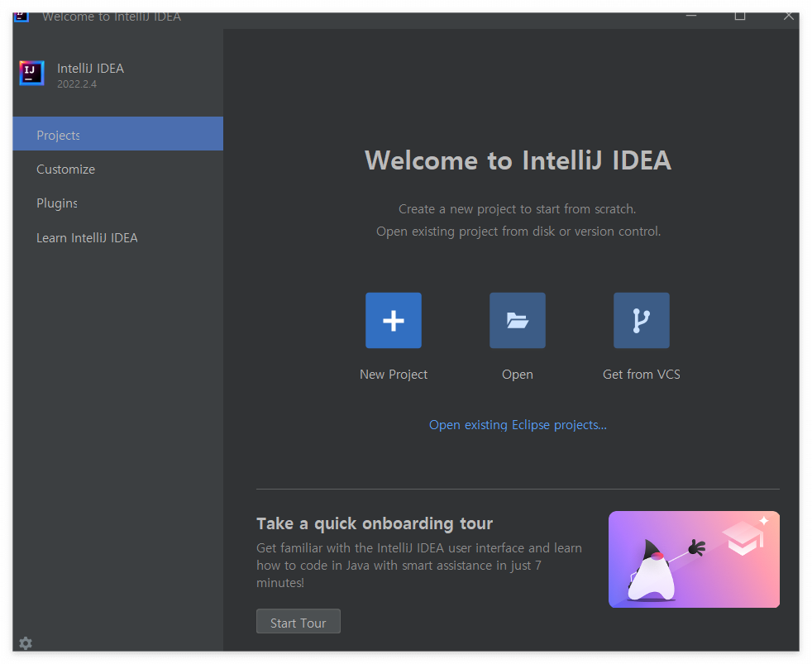
Task: Maximize the Welcome window
Action: [740, 16]
